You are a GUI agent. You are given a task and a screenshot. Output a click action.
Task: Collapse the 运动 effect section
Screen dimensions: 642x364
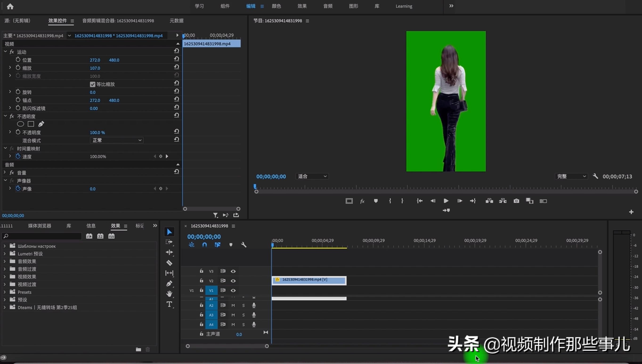click(x=5, y=52)
